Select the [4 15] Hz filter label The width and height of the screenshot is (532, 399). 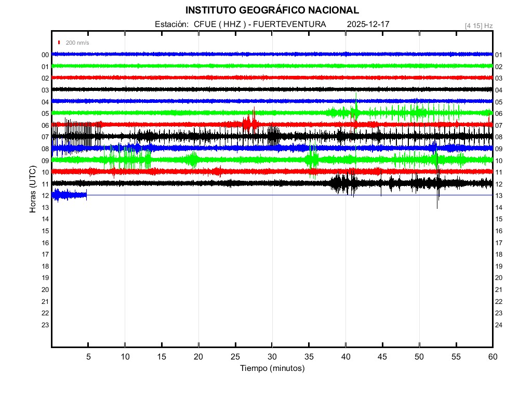pos(478,25)
